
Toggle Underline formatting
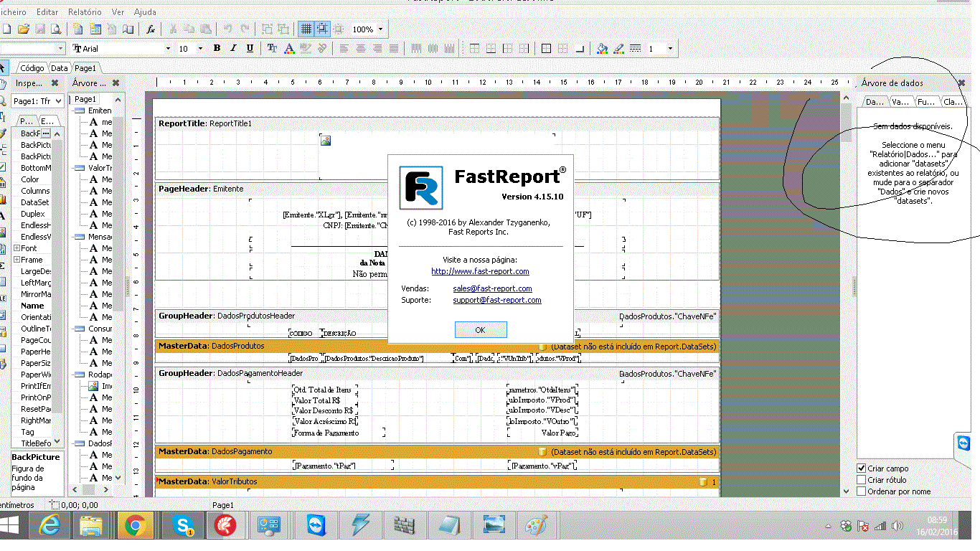[250, 48]
